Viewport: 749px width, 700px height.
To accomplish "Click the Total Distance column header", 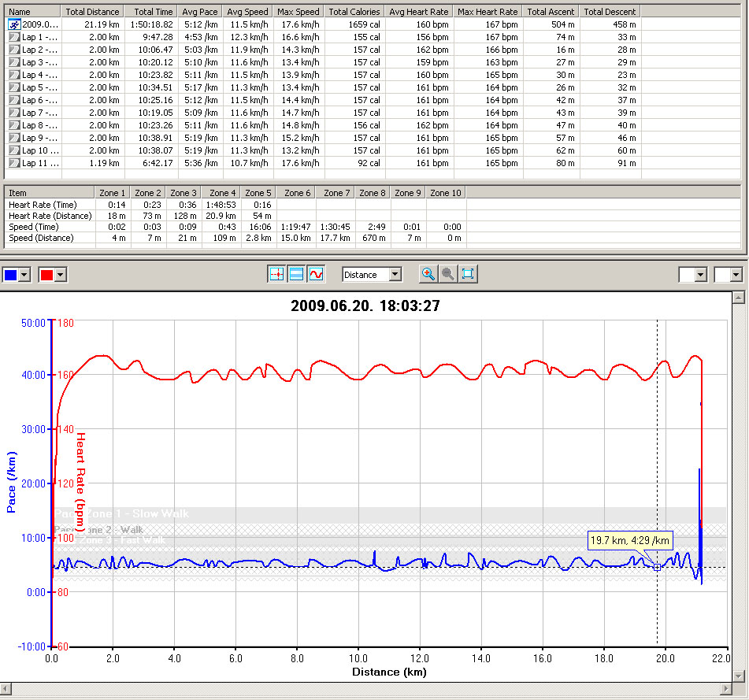I will (x=92, y=12).
